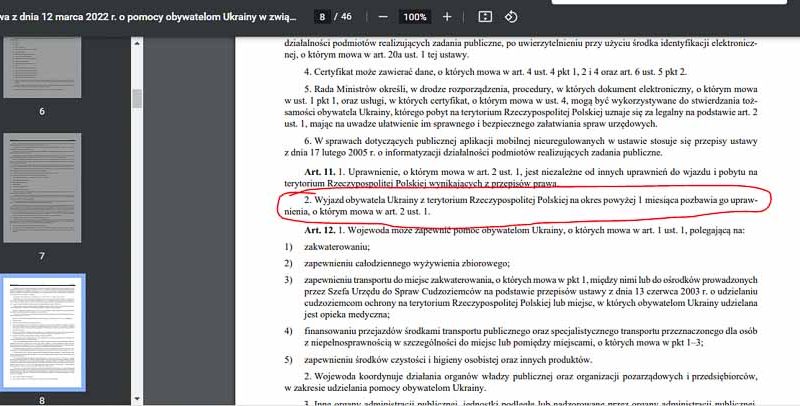800x406 pixels.
Task: Click list item '3) zapewnieniu transportu do miejsc zakwaterowania'
Action: [x=521, y=297]
